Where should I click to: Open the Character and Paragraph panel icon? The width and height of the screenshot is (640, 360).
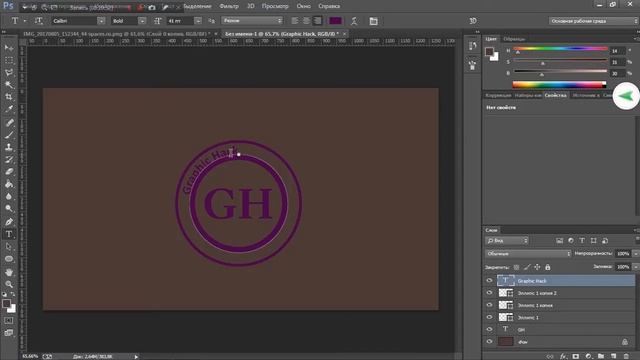(373, 21)
